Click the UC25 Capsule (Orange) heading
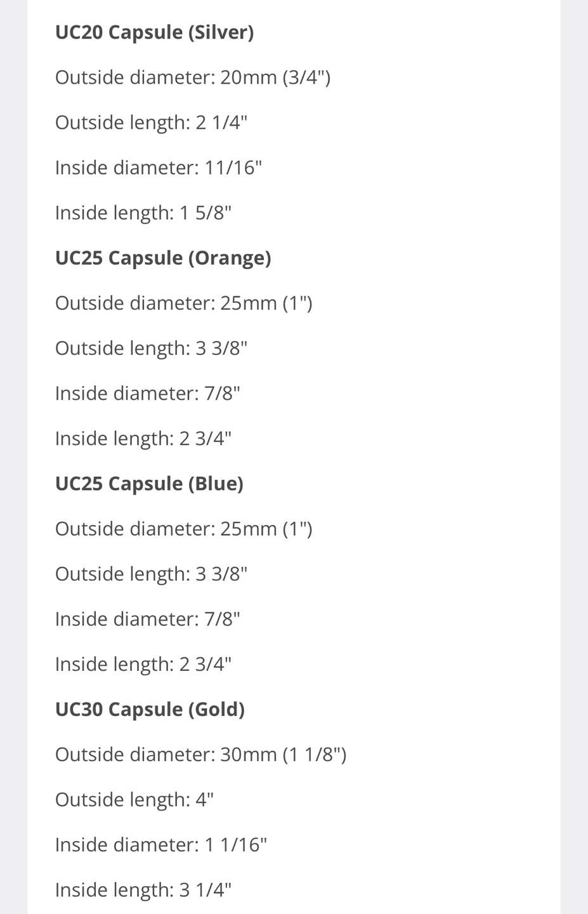This screenshot has height=914, width=588. click(163, 258)
